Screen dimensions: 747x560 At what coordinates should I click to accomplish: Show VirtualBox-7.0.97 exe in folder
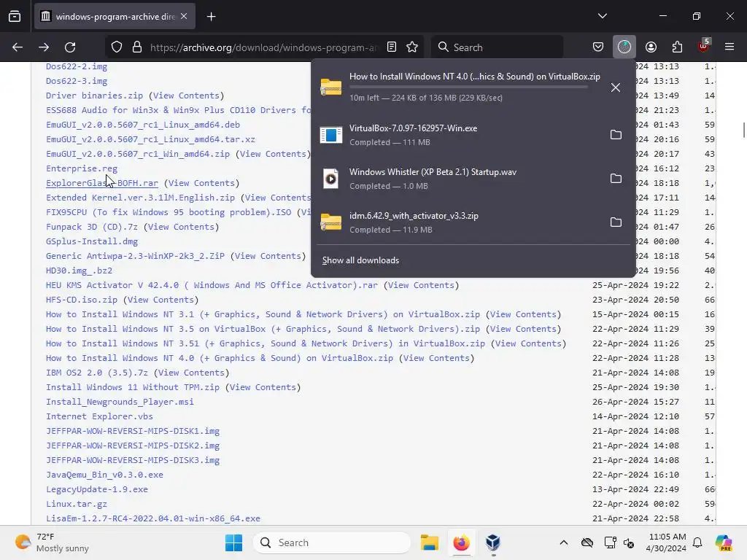click(616, 135)
